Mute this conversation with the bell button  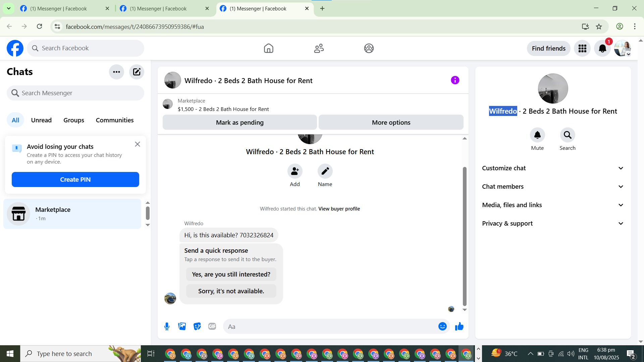pos(537,135)
